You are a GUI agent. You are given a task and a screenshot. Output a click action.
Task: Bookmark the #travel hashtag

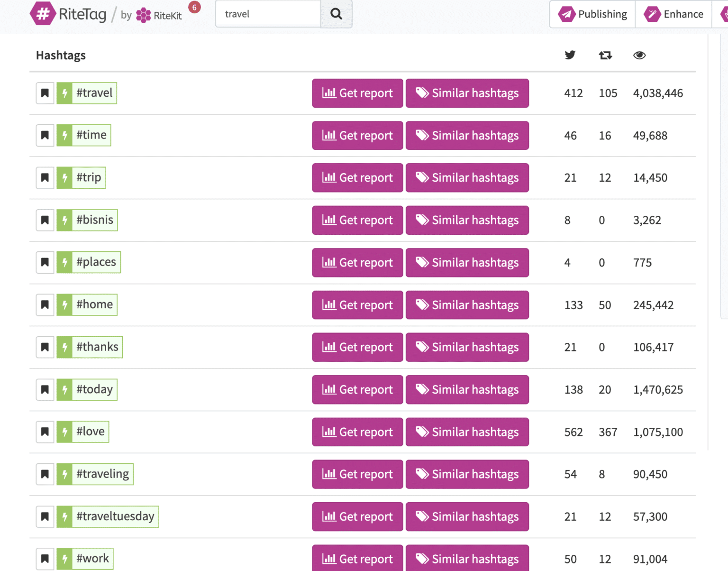pos(45,93)
